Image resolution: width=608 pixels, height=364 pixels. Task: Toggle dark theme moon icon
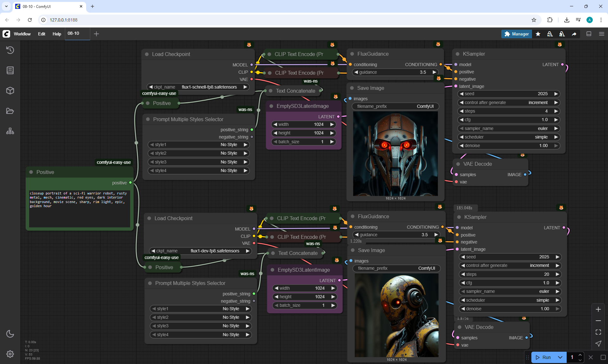(10, 334)
